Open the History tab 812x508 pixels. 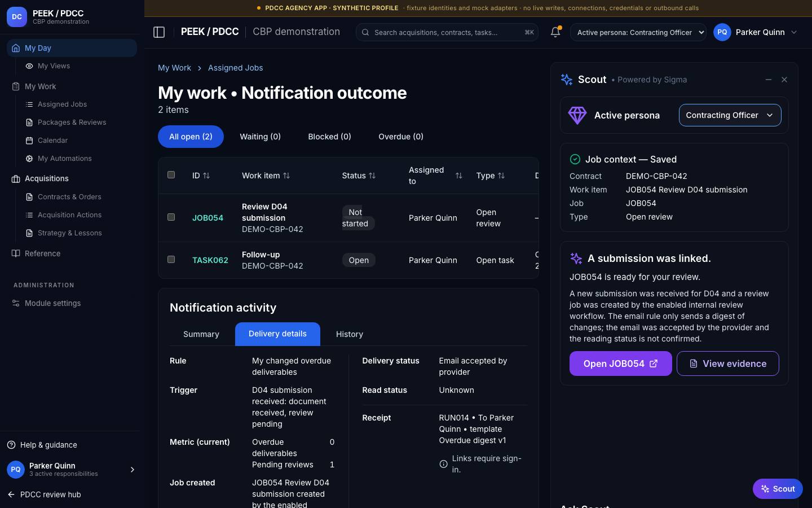[350, 334]
